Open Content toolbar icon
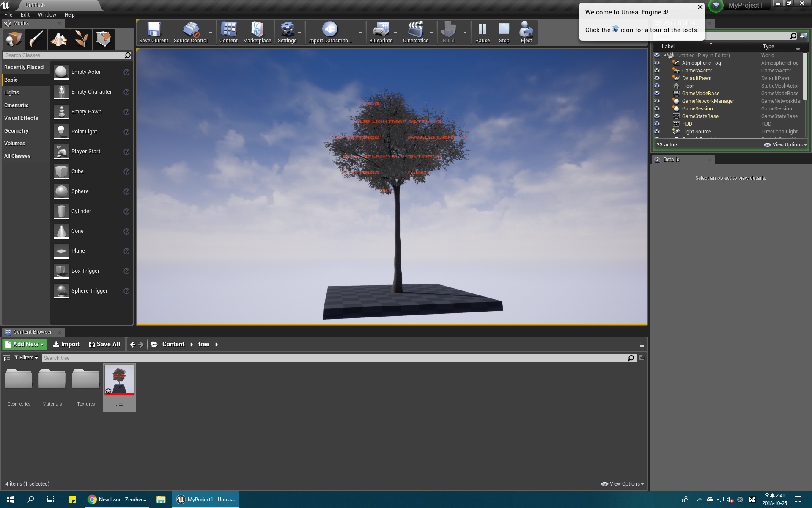Viewport: 812px width, 508px height. (x=228, y=33)
